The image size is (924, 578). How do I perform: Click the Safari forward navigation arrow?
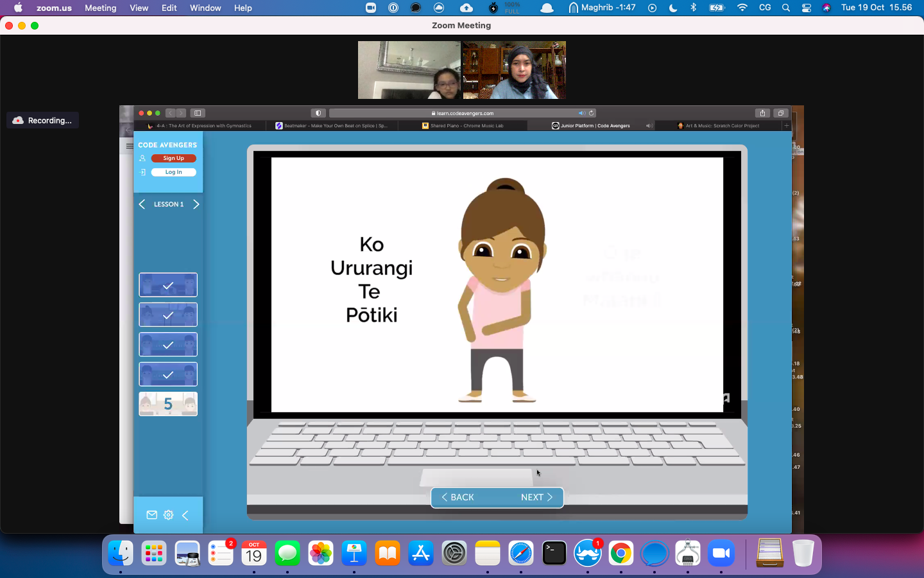point(181,113)
